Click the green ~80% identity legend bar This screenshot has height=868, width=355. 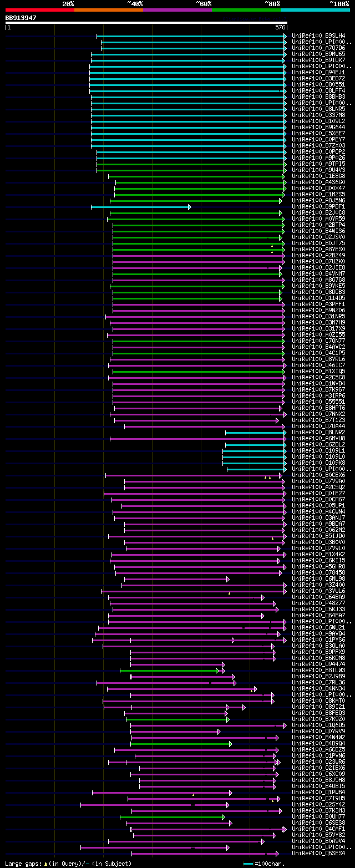coord(246,9)
